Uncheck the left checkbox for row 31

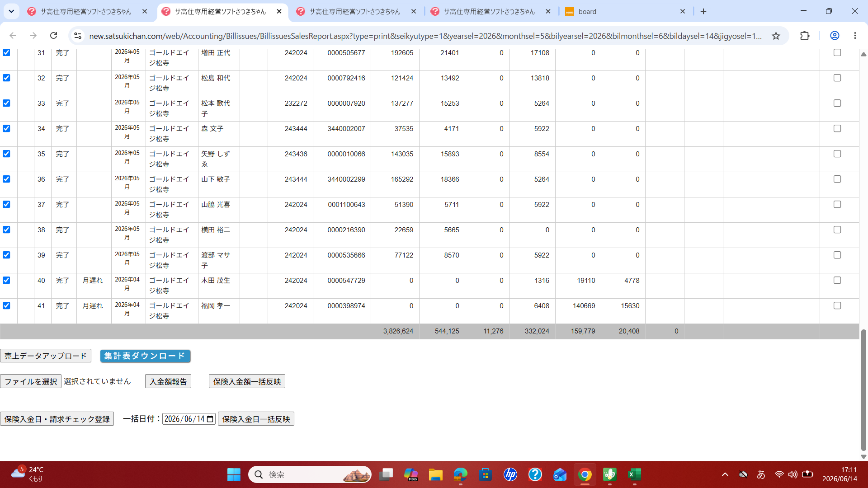coord(6,52)
